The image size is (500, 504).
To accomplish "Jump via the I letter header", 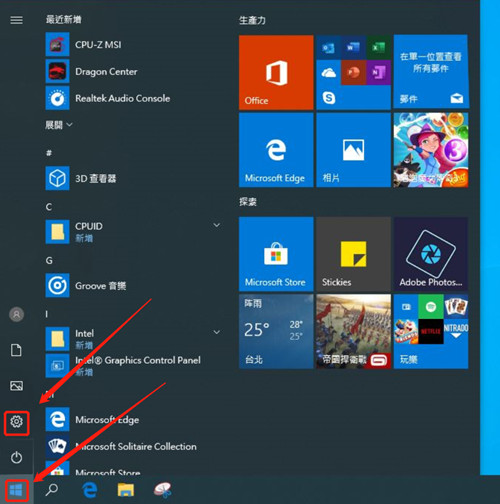I will 47,314.
